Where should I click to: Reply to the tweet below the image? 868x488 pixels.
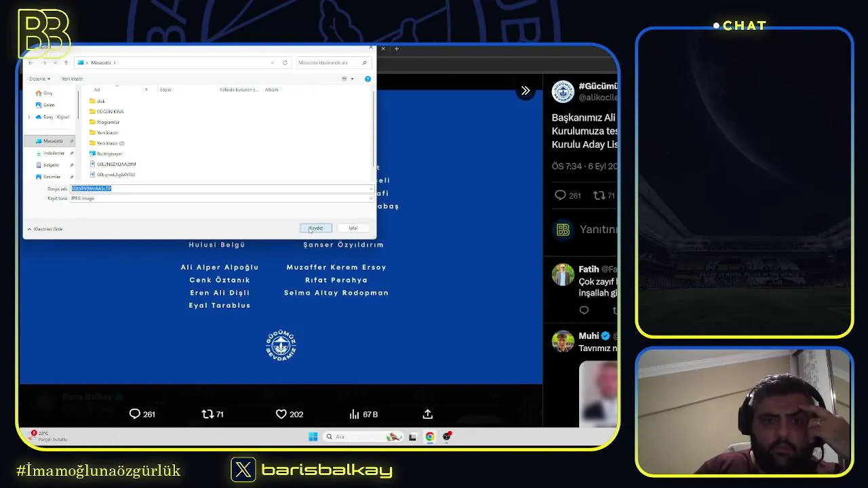pos(142,414)
